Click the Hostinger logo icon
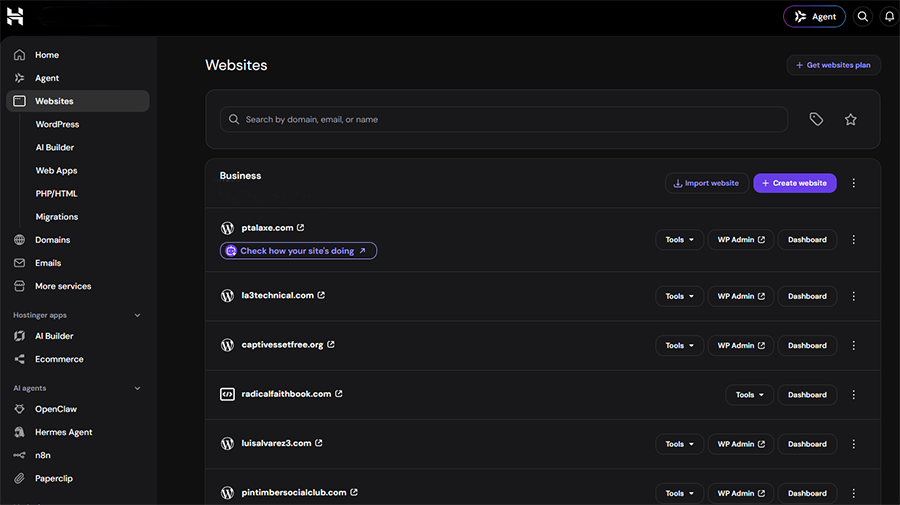 click(x=15, y=16)
